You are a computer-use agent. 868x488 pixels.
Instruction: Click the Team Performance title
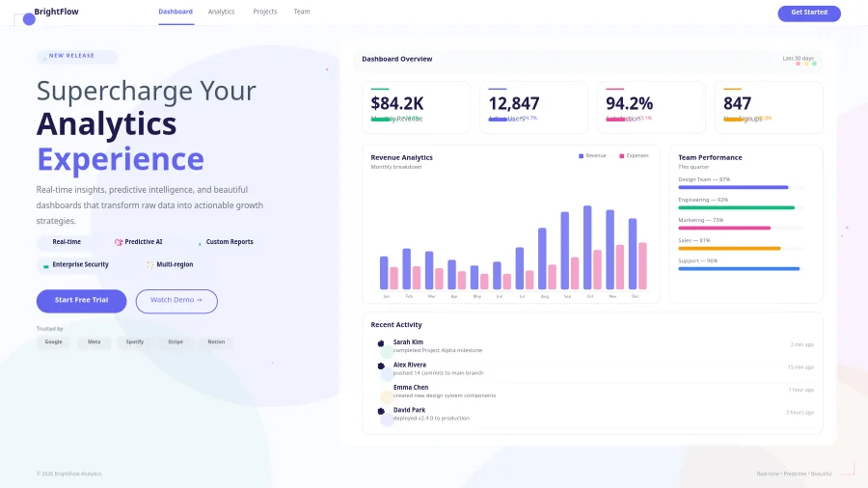[x=710, y=158]
